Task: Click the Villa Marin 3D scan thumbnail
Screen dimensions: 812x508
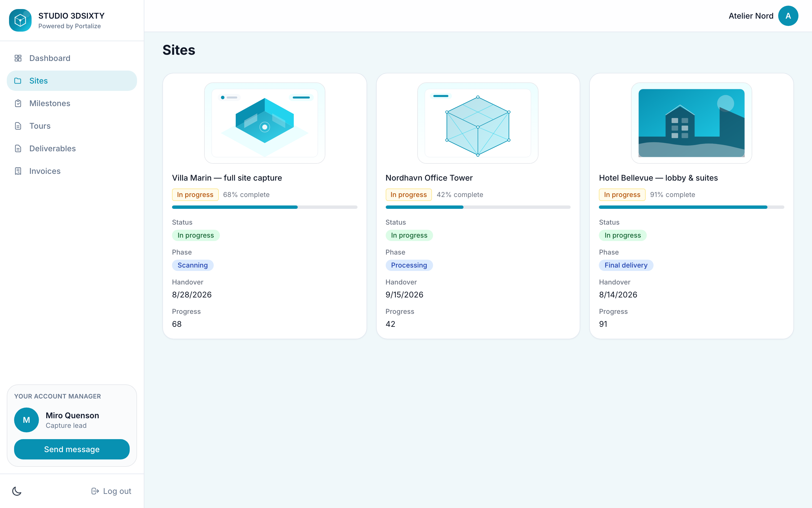Action: point(264,123)
